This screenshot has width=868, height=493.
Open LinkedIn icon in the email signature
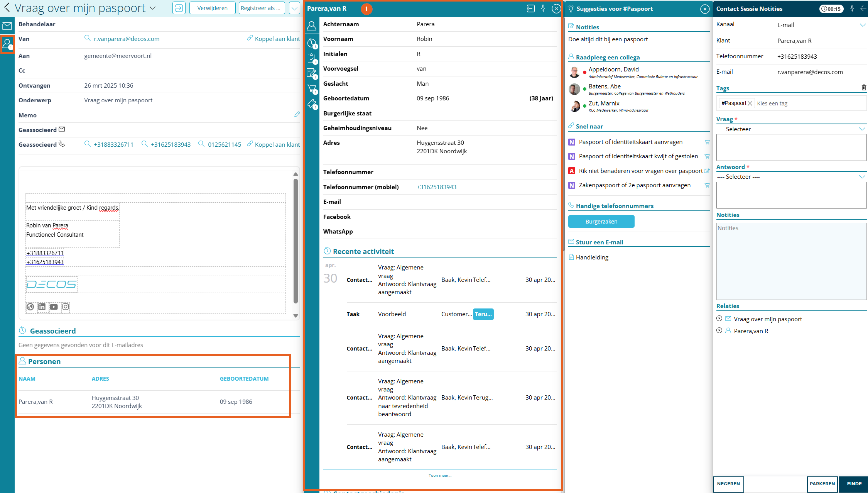(42, 307)
